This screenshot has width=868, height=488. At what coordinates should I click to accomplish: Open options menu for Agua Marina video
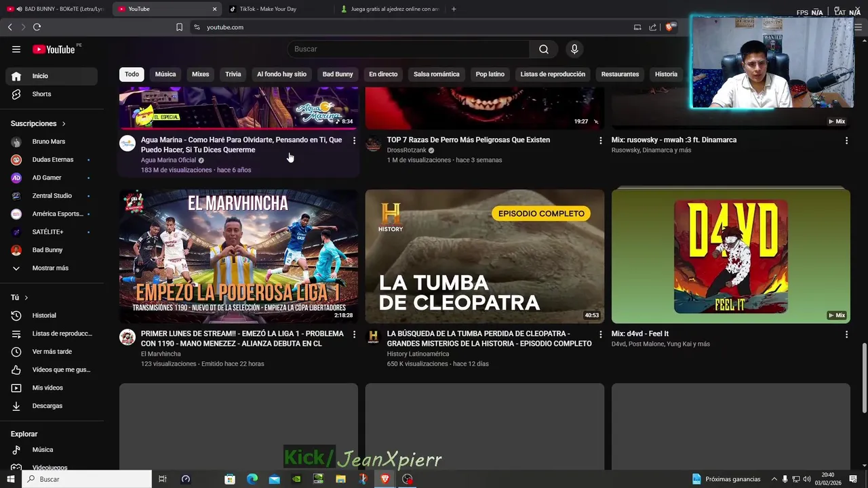(354, 140)
